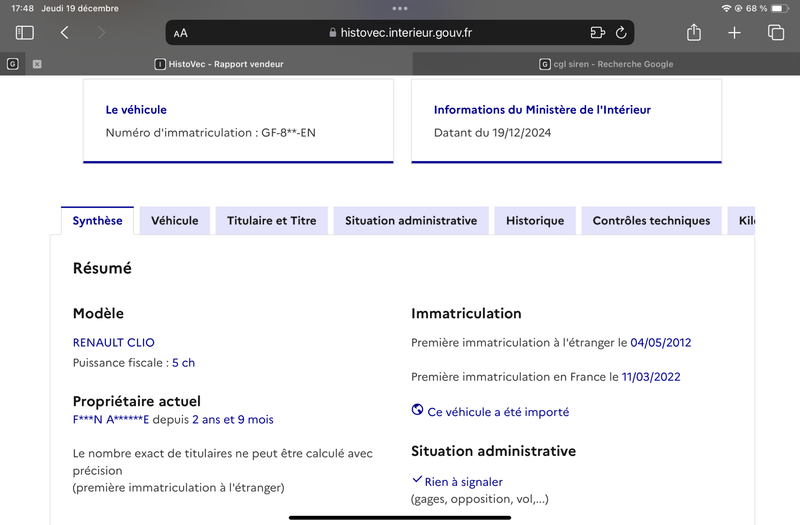Tap the Wi-Fi status icon
This screenshot has height=525, width=800.
click(726, 8)
